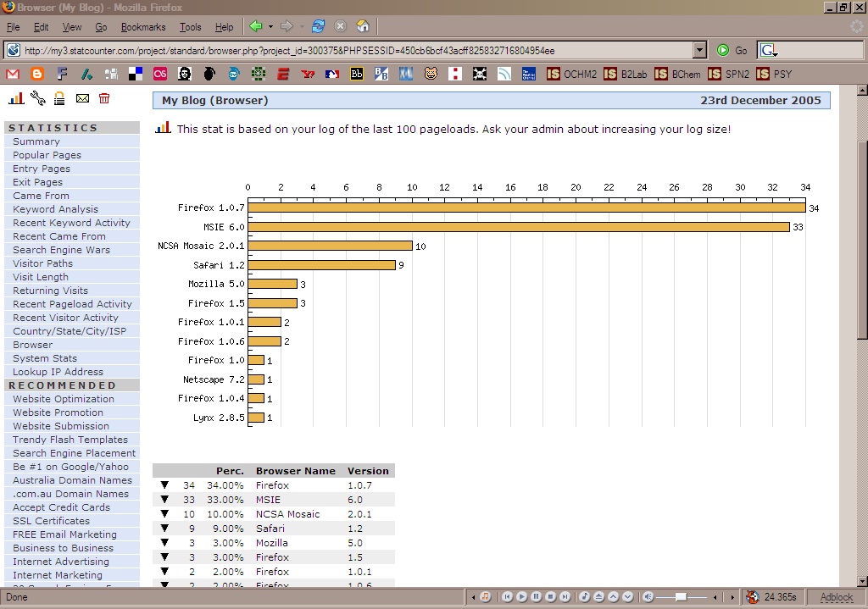Open Search Engine Wars link
This screenshot has width=868, height=609.
coord(61,250)
